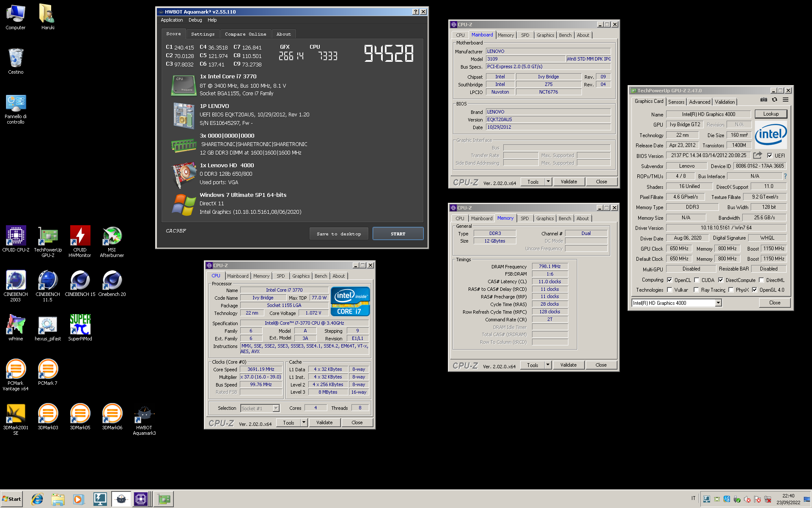
Task: Open Application menu in Aquamark
Action: pos(172,20)
